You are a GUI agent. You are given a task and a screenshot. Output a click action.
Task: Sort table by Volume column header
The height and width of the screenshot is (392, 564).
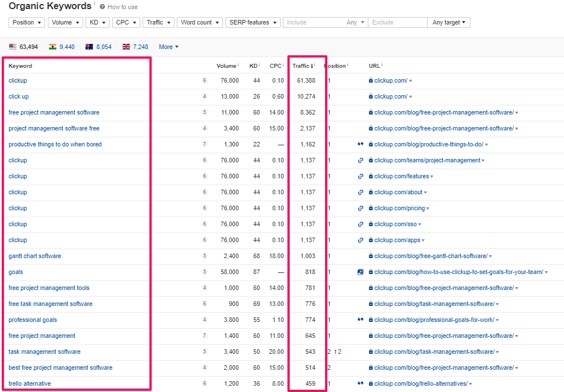(x=226, y=66)
